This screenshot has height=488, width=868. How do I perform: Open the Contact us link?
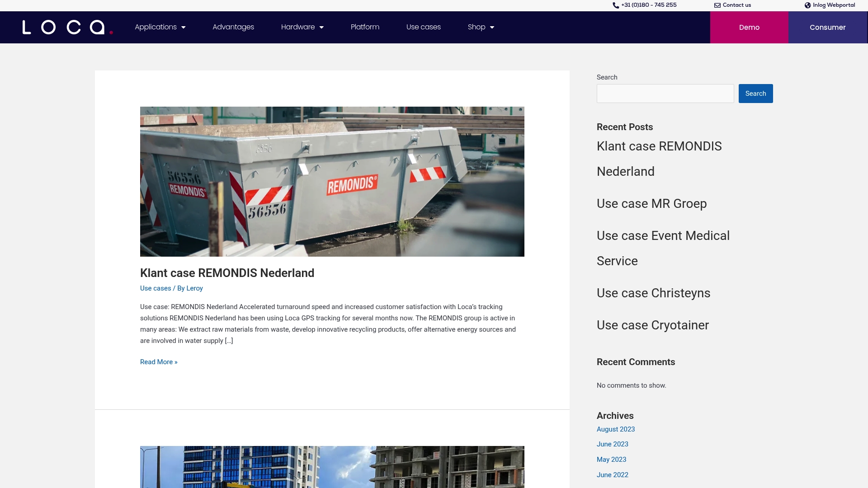[737, 5]
